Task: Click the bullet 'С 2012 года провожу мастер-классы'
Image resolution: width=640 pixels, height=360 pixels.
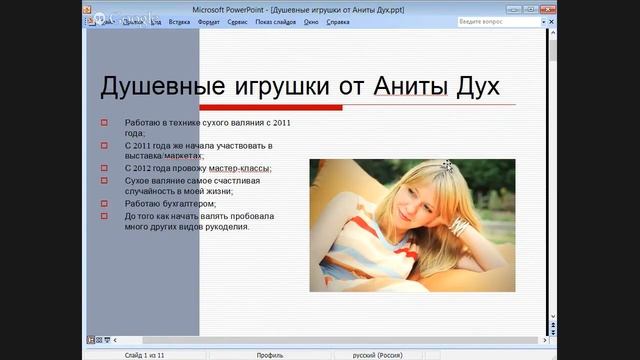Action: pyautogui.click(x=198, y=168)
